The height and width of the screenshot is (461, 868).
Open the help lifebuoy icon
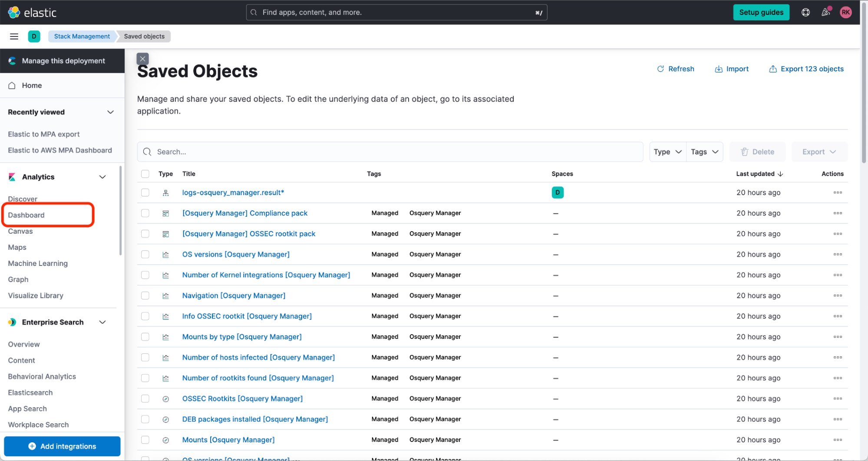click(805, 13)
